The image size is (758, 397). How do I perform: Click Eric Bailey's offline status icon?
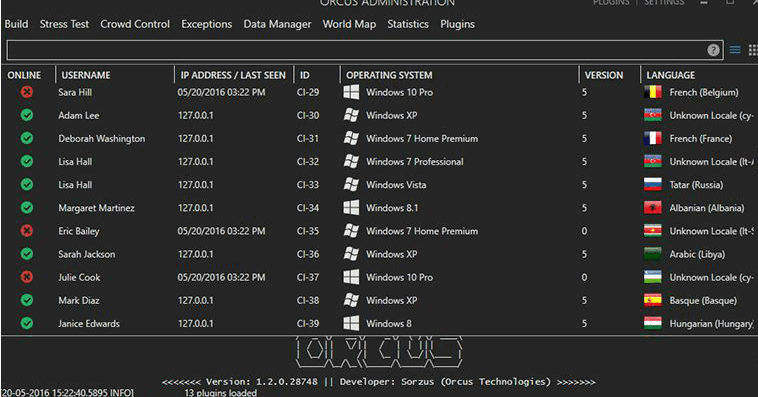click(27, 231)
